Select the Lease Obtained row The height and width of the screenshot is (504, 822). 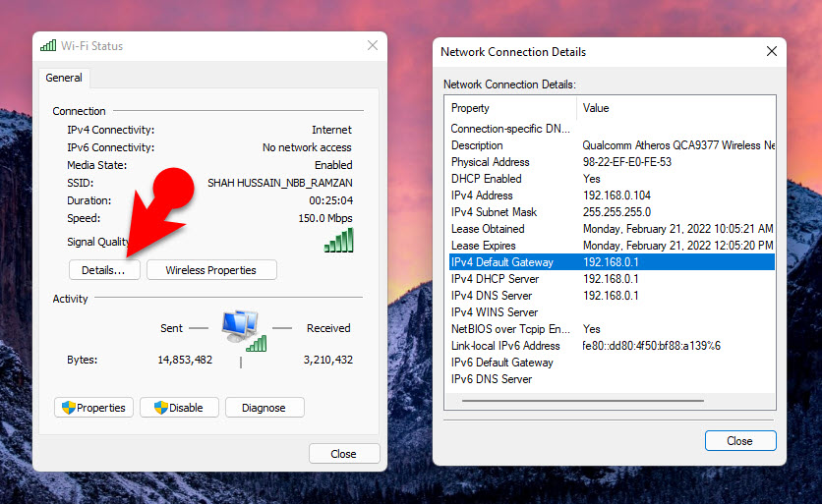click(x=612, y=229)
